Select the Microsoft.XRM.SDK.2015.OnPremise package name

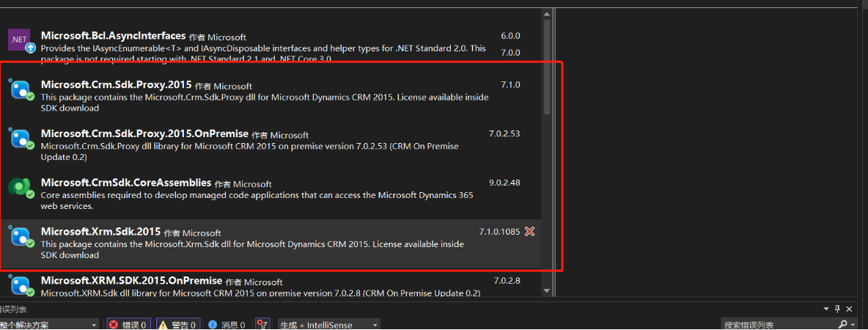[x=132, y=281]
